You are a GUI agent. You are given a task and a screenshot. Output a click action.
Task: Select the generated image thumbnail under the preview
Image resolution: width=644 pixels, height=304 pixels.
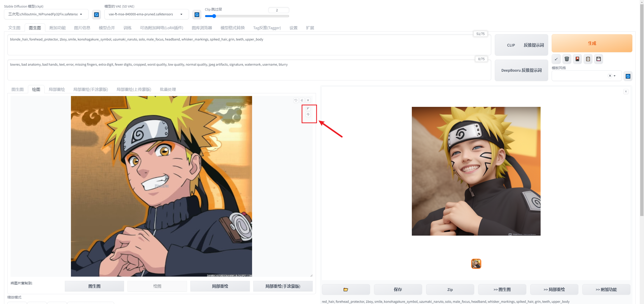476,264
